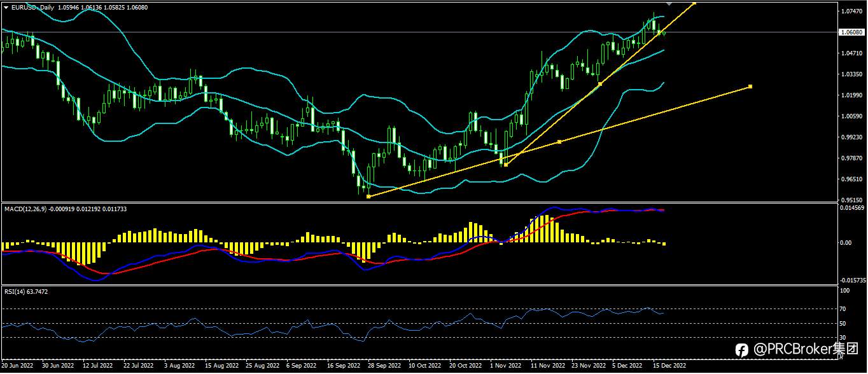This screenshot has height=374, width=868.
Task: Click RSI scale level 30
Action: pos(843,338)
